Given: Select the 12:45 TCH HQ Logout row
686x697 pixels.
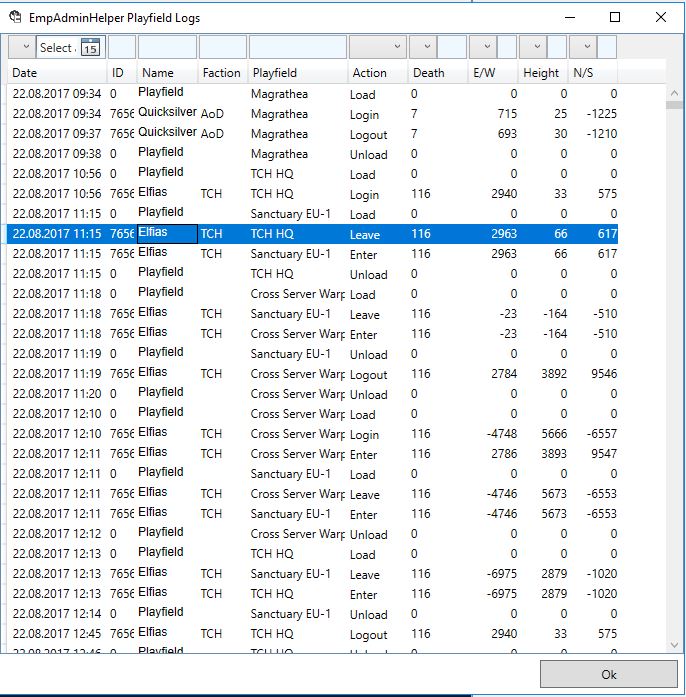Looking at the screenshot, I should click(313, 634).
